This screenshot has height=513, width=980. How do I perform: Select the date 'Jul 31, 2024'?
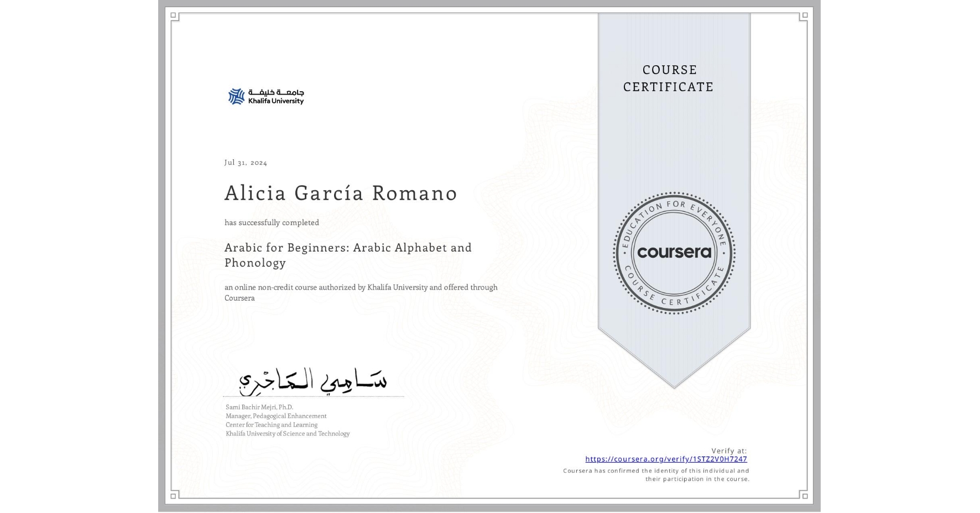[245, 163]
